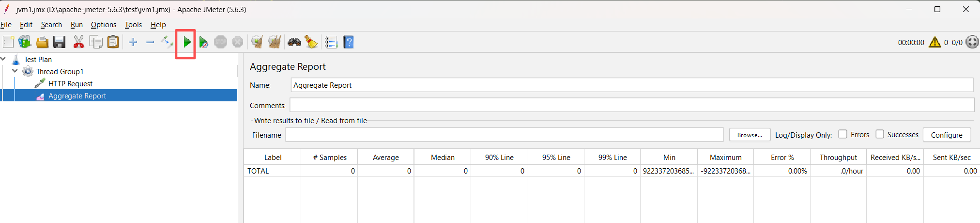
Task: Start the test with green arrow
Action: pos(187,42)
